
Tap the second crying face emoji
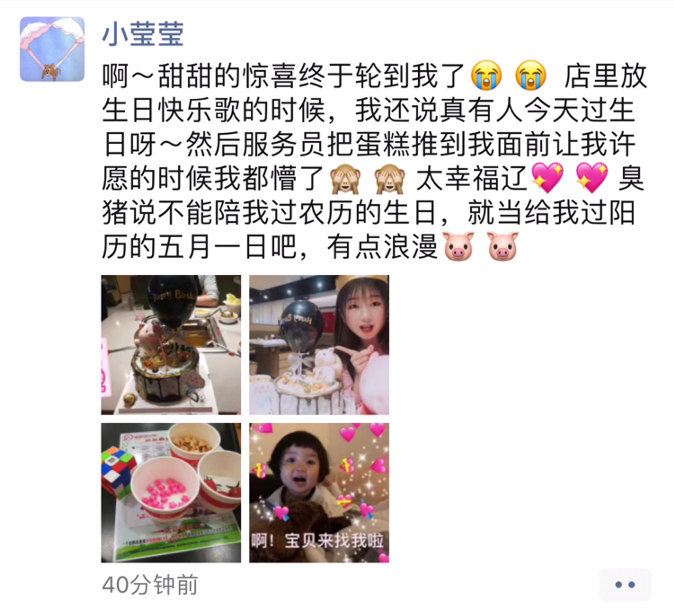[531, 75]
